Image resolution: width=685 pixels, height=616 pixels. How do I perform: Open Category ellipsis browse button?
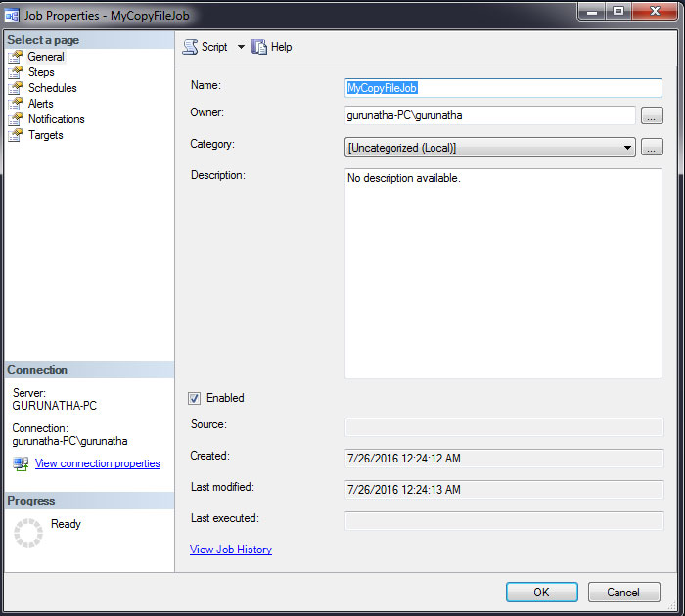point(652,147)
